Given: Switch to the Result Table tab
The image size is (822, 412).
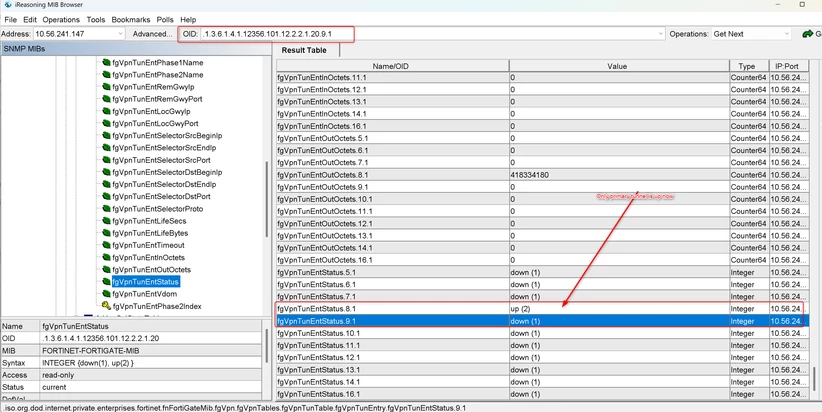Looking at the screenshot, I should [304, 50].
